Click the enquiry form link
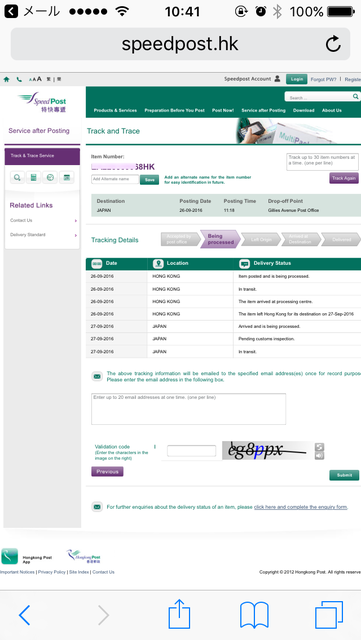The width and height of the screenshot is (361, 640). click(301, 507)
